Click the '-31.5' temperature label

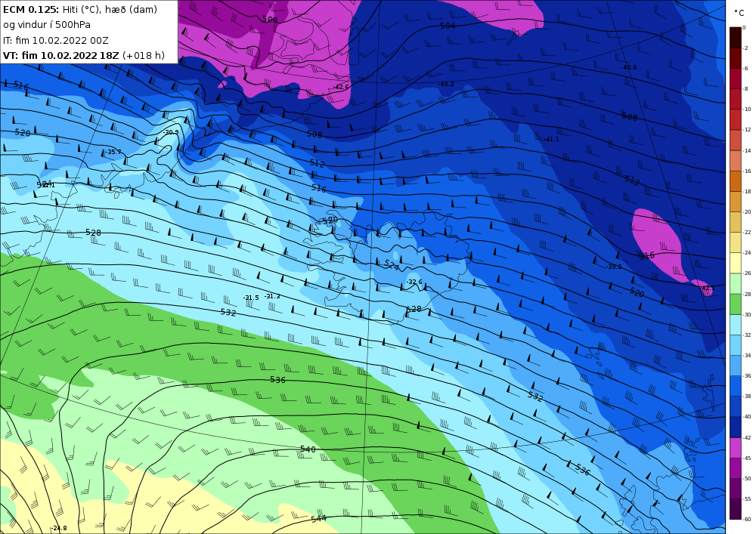[x=251, y=298]
